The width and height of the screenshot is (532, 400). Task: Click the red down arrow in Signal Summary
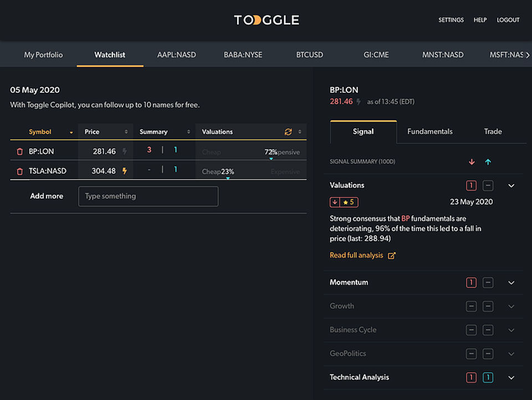pos(472,161)
